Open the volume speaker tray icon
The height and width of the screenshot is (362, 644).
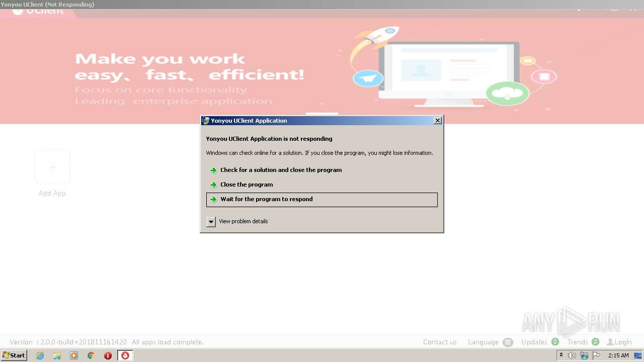[x=572, y=355]
